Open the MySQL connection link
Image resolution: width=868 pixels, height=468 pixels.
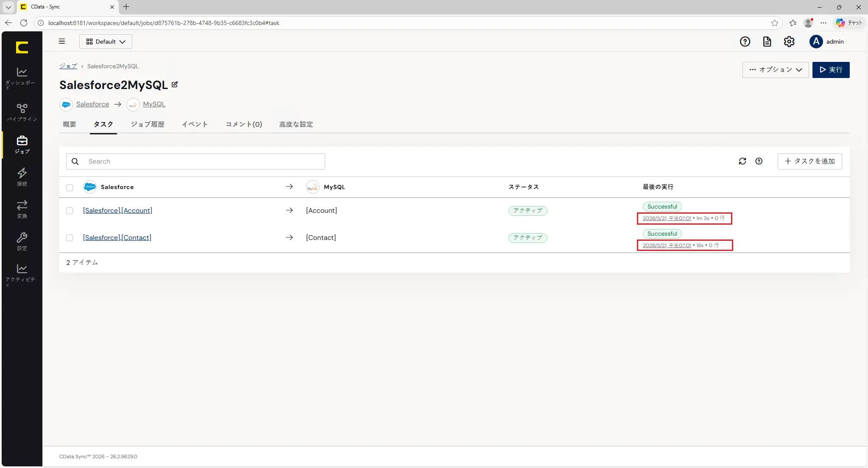[x=154, y=104]
